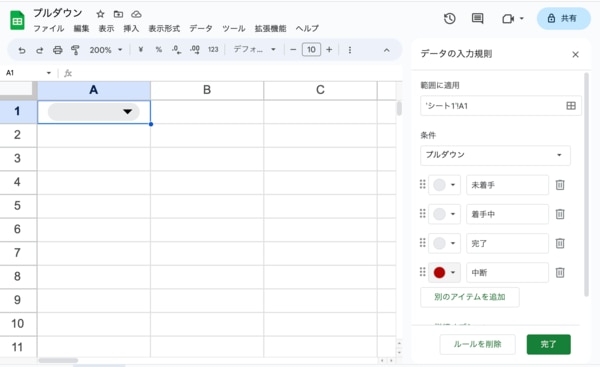Print the spreadsheet using printer icon
The height and width of the screenshot is (367, 600).
point(57,50)
